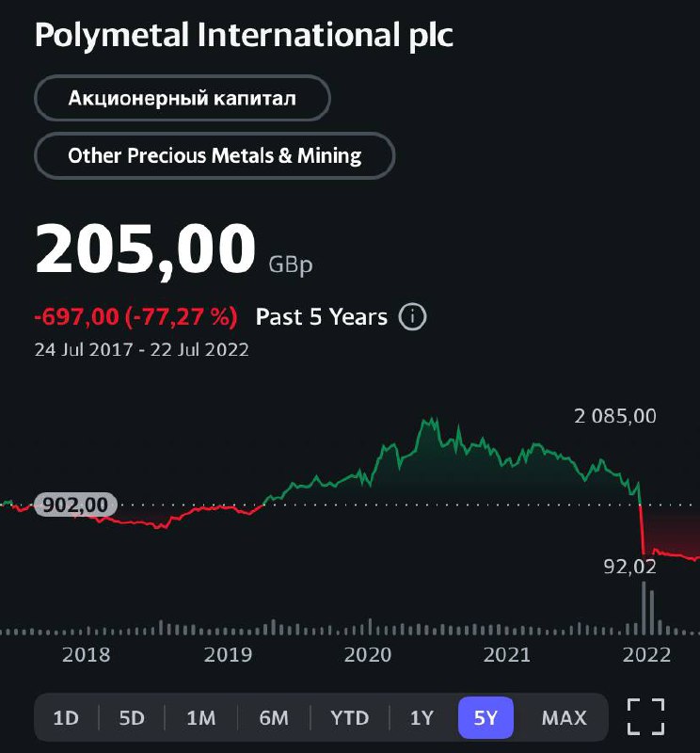The height and width of the screenshot is (753, 700).
Task: Switch to the 5D range tab
Action: point(132,718)
